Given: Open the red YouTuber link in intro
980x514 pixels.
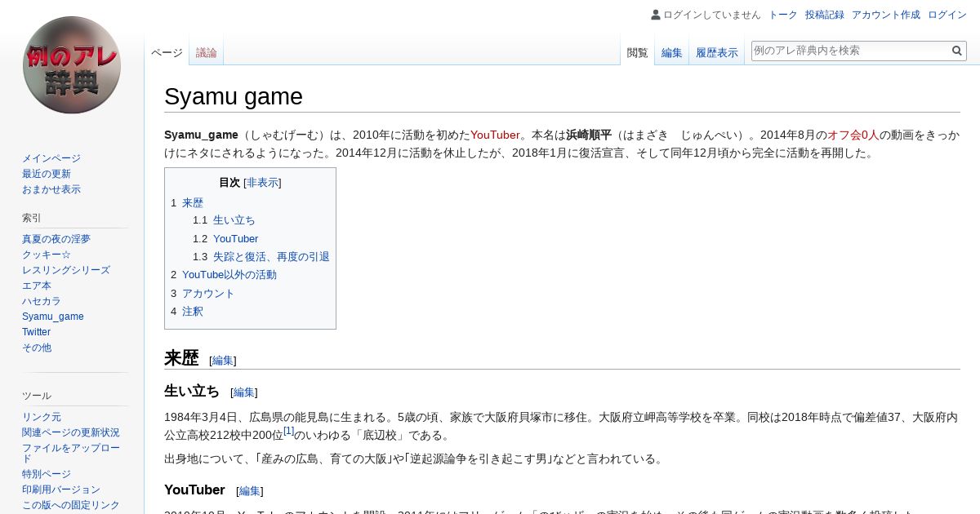Looking at the screenshot, I should click(x=495, y=135).
